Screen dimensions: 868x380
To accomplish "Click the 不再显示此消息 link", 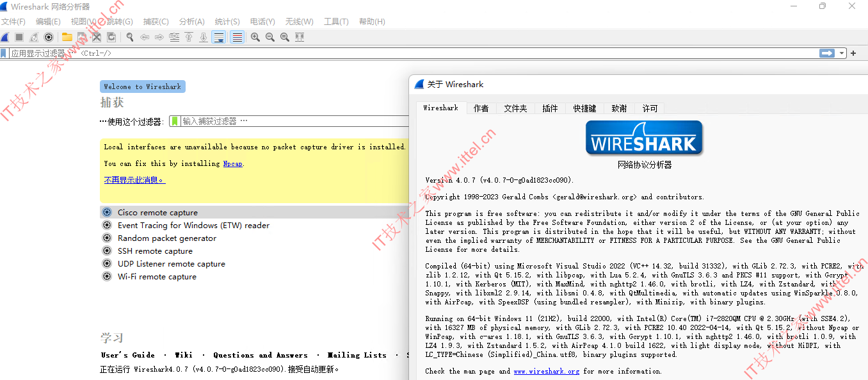I will click(134, 180).
